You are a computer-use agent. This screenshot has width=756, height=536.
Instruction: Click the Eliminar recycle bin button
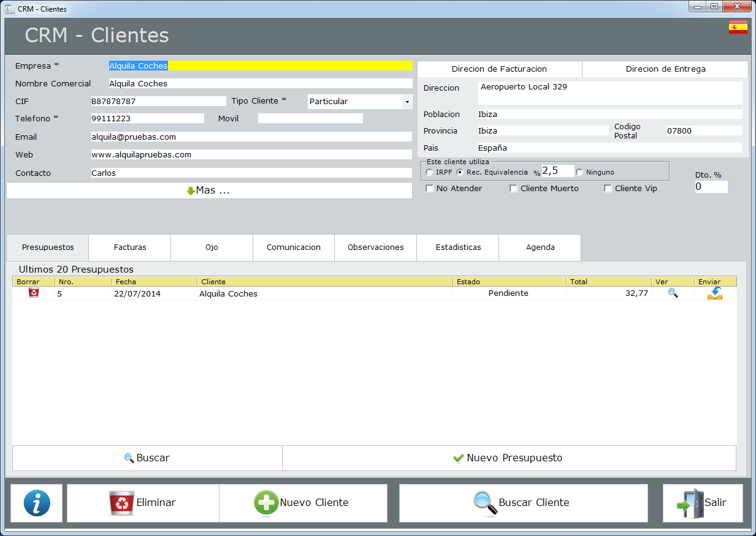tap(143, 503)
